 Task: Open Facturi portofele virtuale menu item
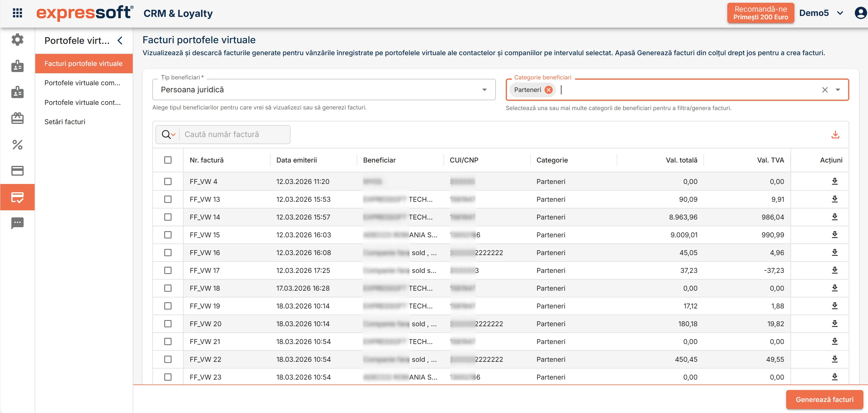84,63
